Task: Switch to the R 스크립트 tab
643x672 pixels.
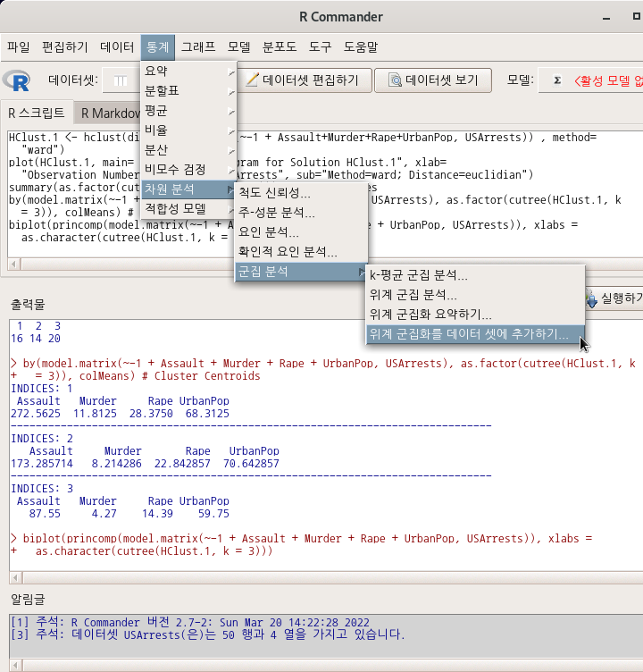Action: [x=37, y=113]
